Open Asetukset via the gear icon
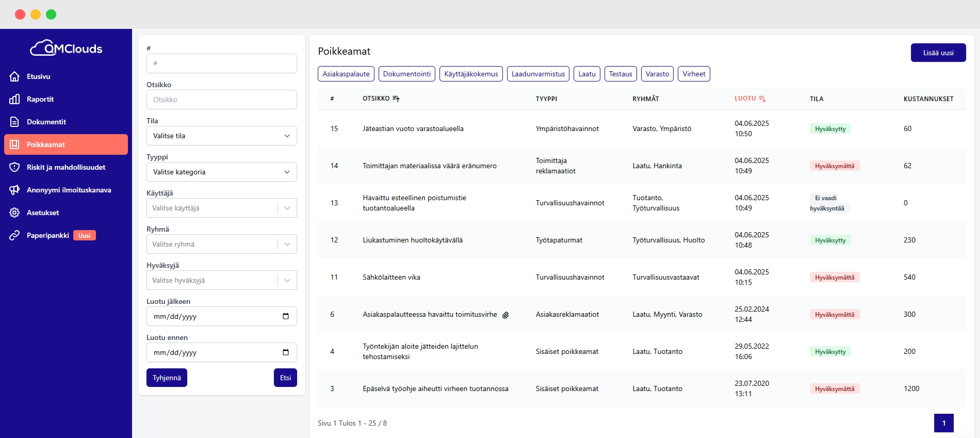The height and width of the screenshot is (438, 980). [x=14, y=213]
